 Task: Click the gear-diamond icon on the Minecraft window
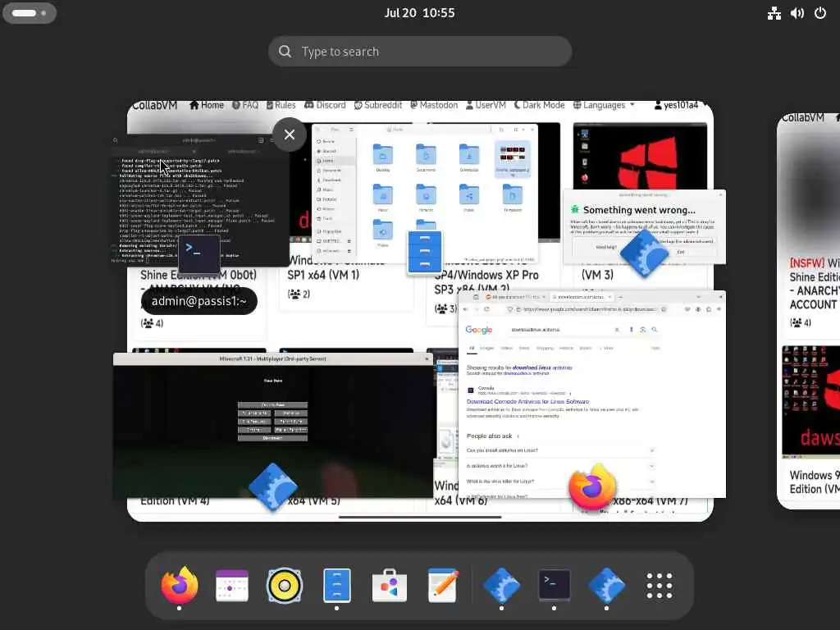(272, 486)
